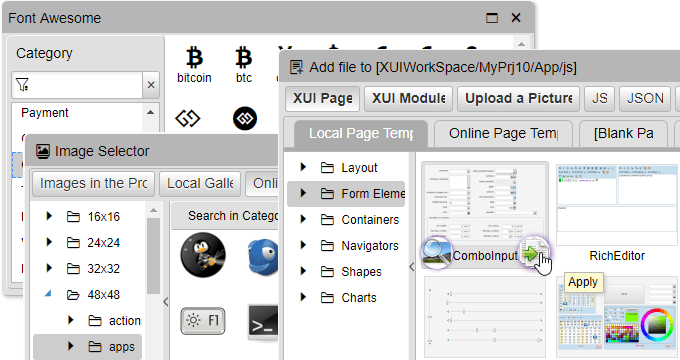The width and height of the screenshot is (680, 360).
Task: Choose the blue blob character image
Action: pos(263,257)
